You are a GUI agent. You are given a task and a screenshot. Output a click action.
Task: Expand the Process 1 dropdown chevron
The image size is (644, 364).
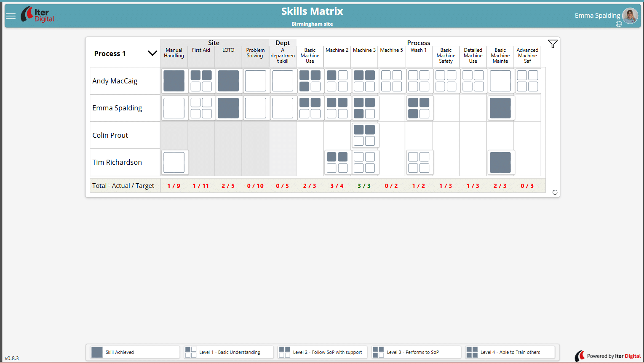pos(152,54)
